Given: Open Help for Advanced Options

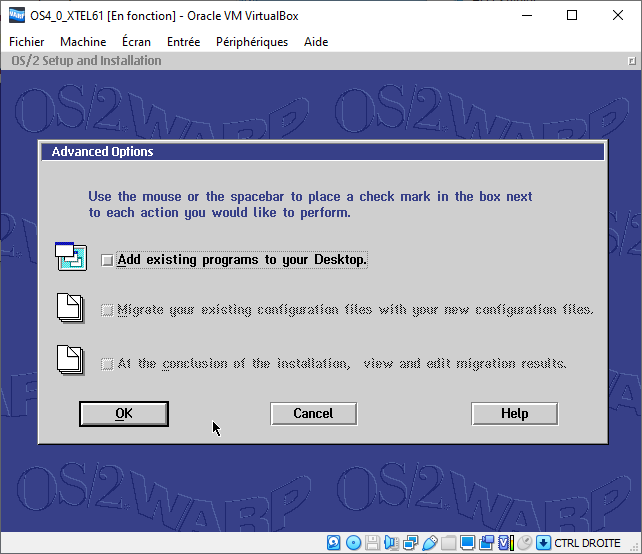Looking at the screenshot, I should [x=515, y=414].
